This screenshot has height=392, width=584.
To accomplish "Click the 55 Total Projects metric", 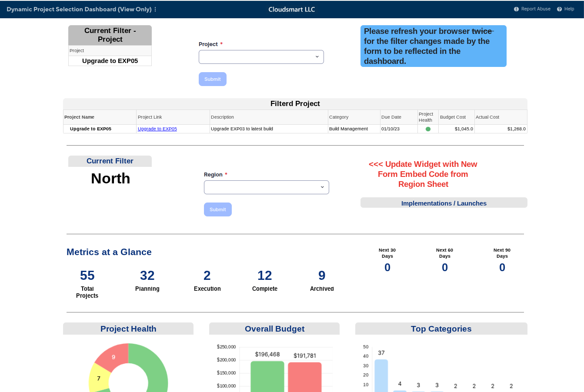I will tap(87, 276).
